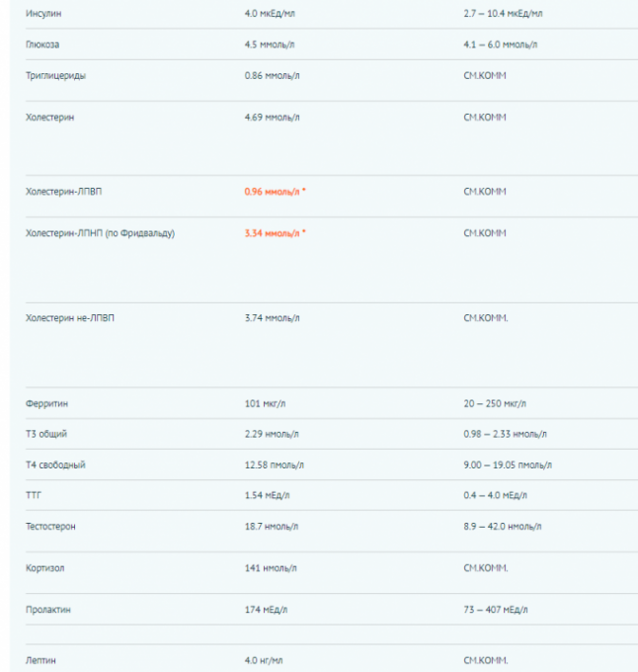The height and width of the screenshot is (672, 638).
Task: Click the Глюкоза test name
Action: coord(42,44)
